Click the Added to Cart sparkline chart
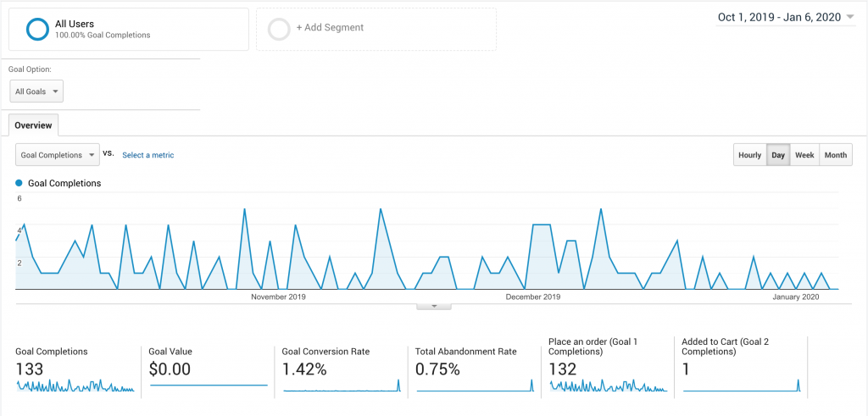 741,386
